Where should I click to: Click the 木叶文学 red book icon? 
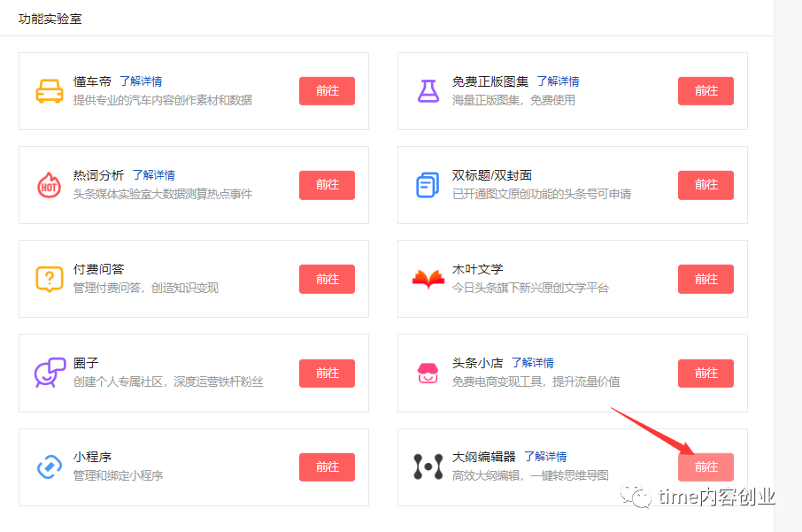(428, 279)
